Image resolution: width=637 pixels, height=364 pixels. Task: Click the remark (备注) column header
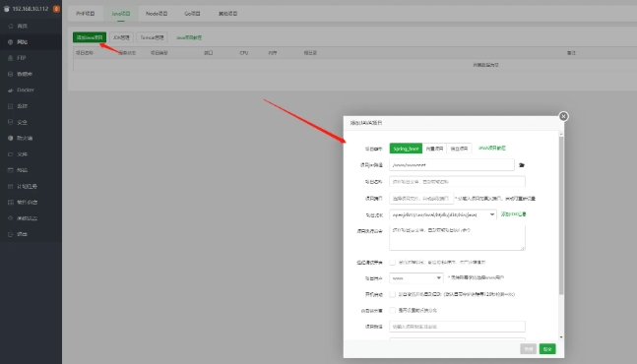click(571, 53)
